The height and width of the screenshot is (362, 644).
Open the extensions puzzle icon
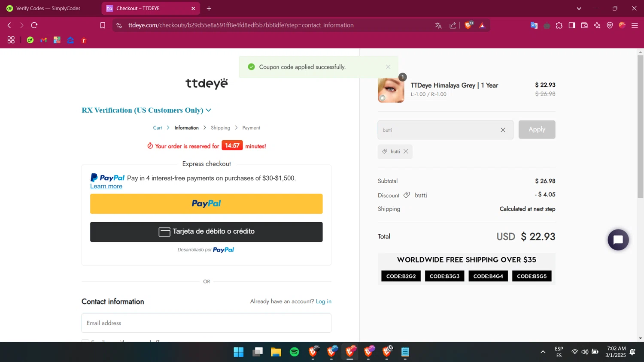point(559,25)
